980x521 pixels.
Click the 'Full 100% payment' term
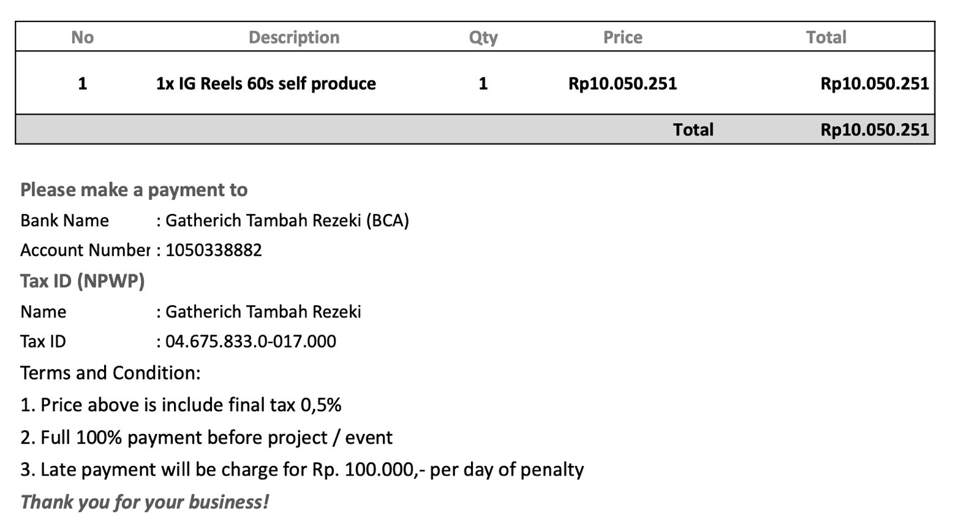tap(206, 438)
